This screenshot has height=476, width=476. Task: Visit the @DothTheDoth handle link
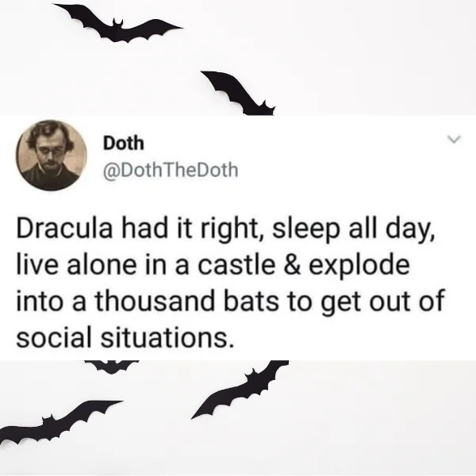pos(171,170)
